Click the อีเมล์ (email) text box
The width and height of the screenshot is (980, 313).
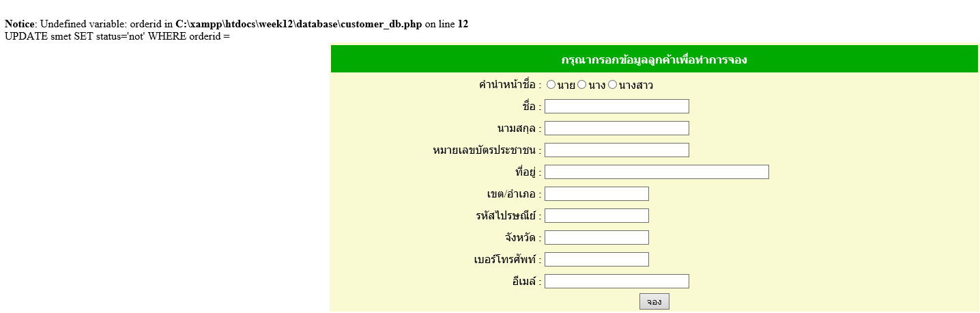click(x=616, y=282)
